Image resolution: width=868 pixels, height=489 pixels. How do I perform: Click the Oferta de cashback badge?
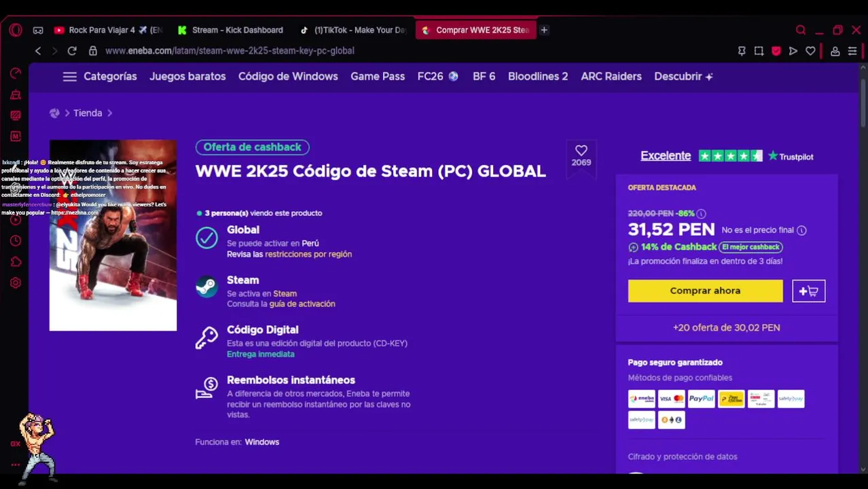252,147
